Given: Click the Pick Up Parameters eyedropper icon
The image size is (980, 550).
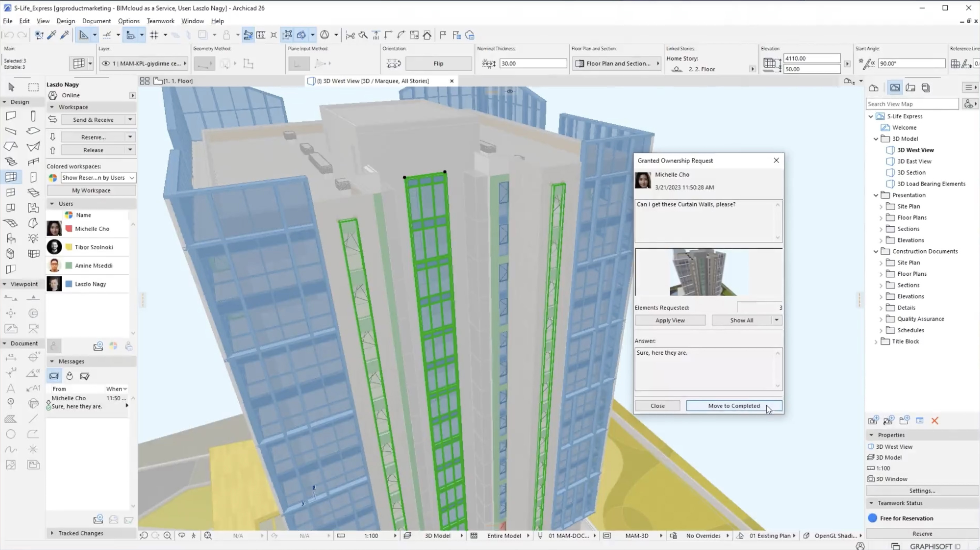Looking at the screenshot, I should click(52, 35).
